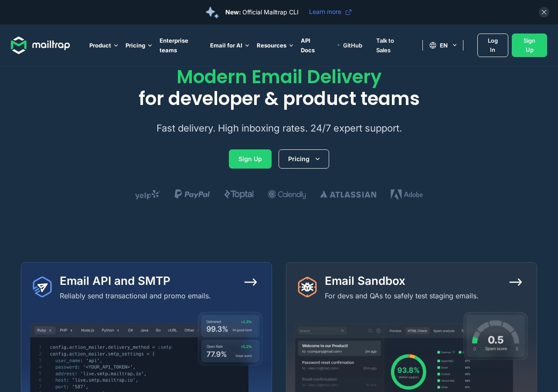Image resolution: width=558 pixels, height=392 pixels.
Task: Click the Calendly logo
Action: (287, 194)
